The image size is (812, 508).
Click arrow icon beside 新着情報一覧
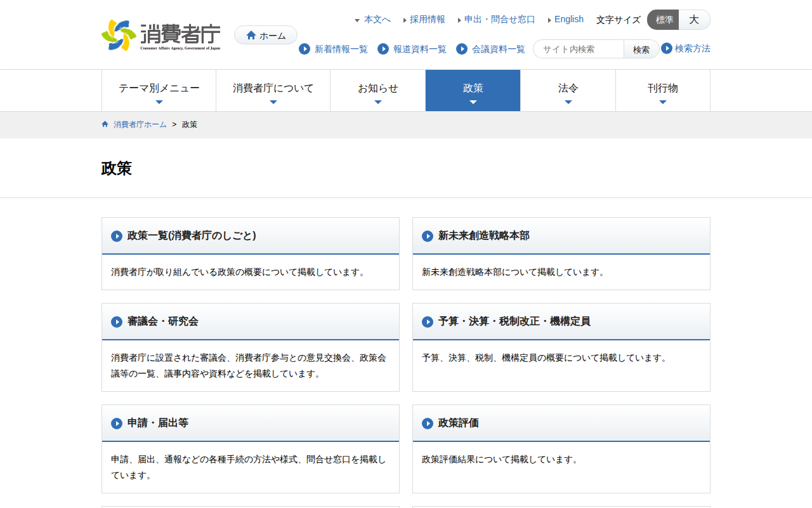click(304, 49)
